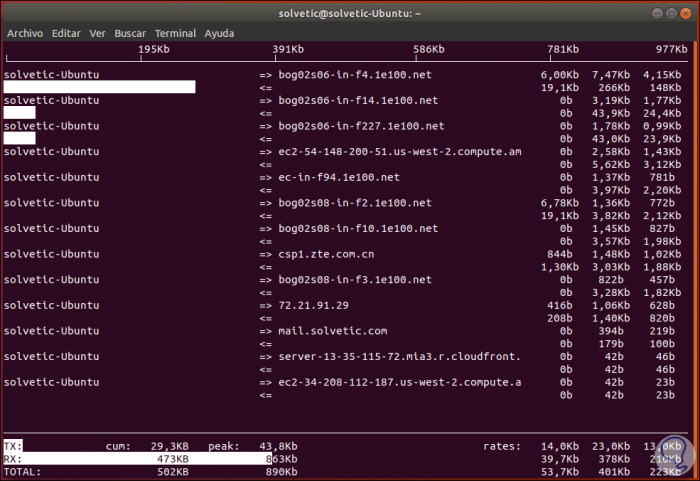Click host bog02s08-in-f10.1e100.net
This screenshot has height=481, width=700.
[358, 228]
